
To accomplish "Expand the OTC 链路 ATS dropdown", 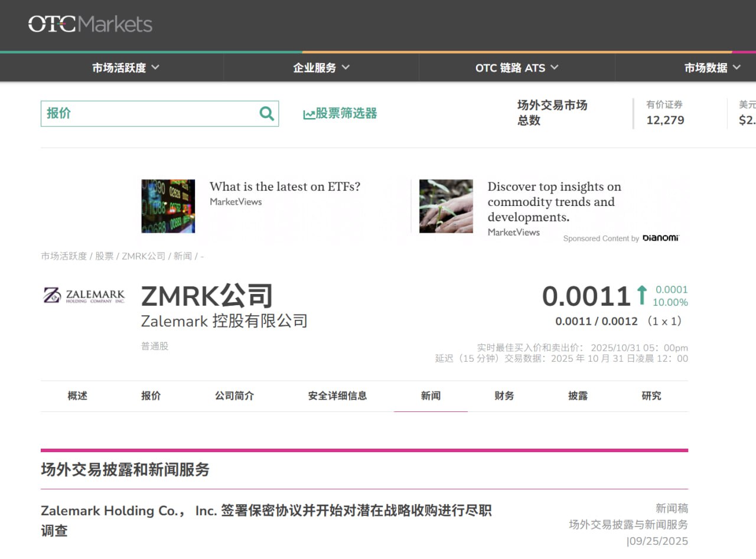I will click(x=517, y=68).
